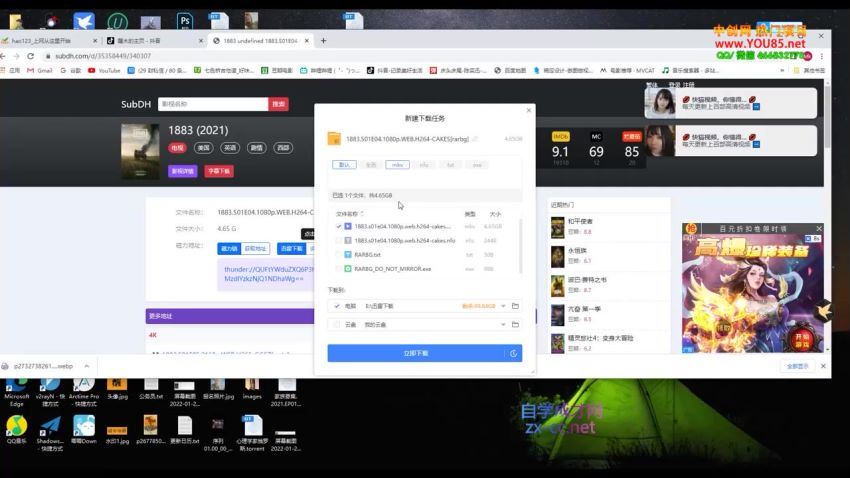850x478 pixels.
Task: Click the schedule clock icon on download button
Action: coord(513,353)
